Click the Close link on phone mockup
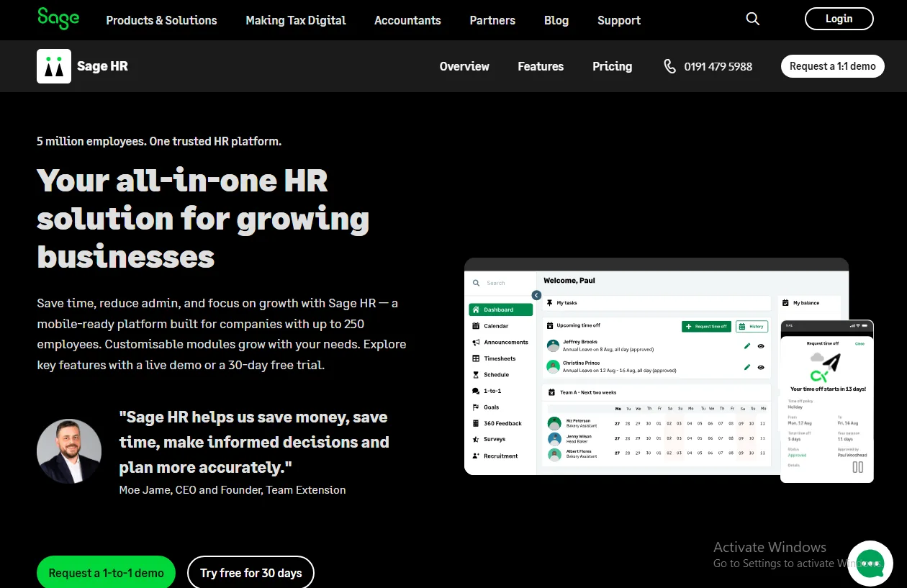This screenshot has width=907, height=588. click(x=859, y=343)
